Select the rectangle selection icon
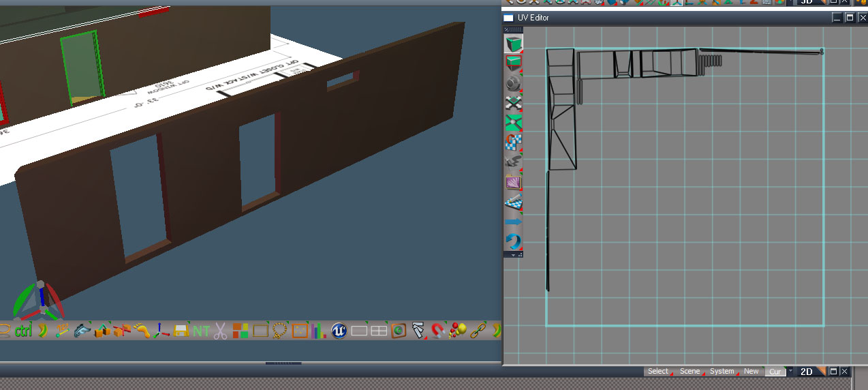The width and height of the screenshot is (868, 390). pos(260,331)
